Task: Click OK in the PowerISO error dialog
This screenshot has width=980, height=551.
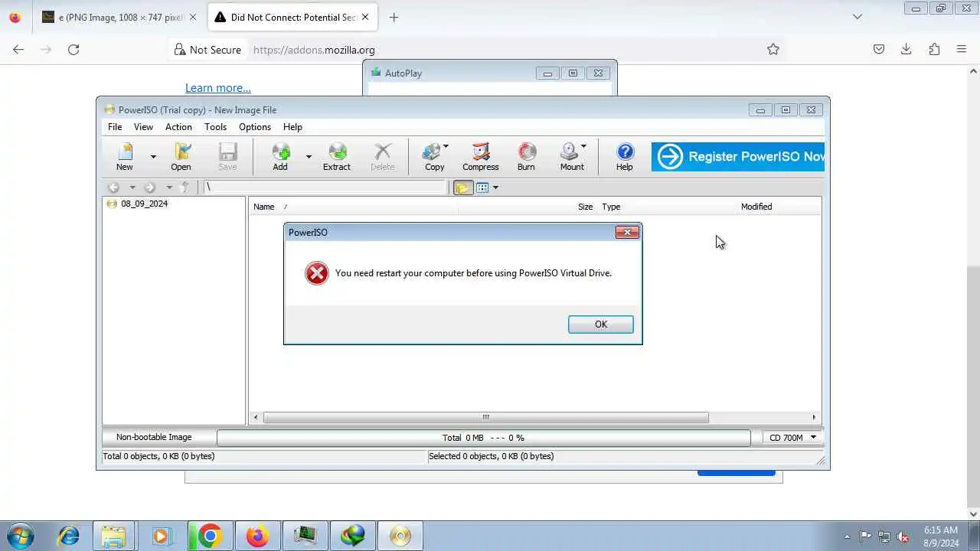Action: (x=601, y=324)
